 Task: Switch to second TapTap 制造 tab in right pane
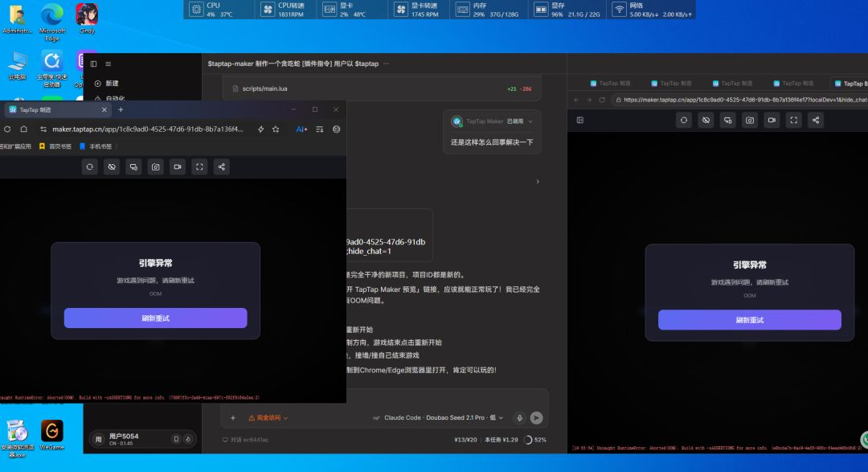point(671,83)
